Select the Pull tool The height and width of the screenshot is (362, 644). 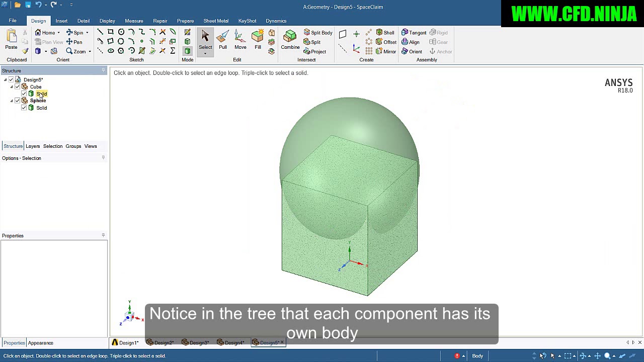tap(222, 40)
